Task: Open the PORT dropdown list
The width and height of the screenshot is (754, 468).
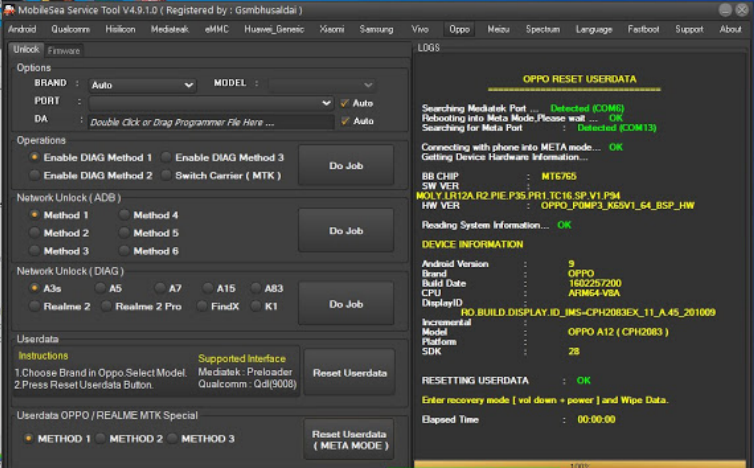Action: [211, 103]
